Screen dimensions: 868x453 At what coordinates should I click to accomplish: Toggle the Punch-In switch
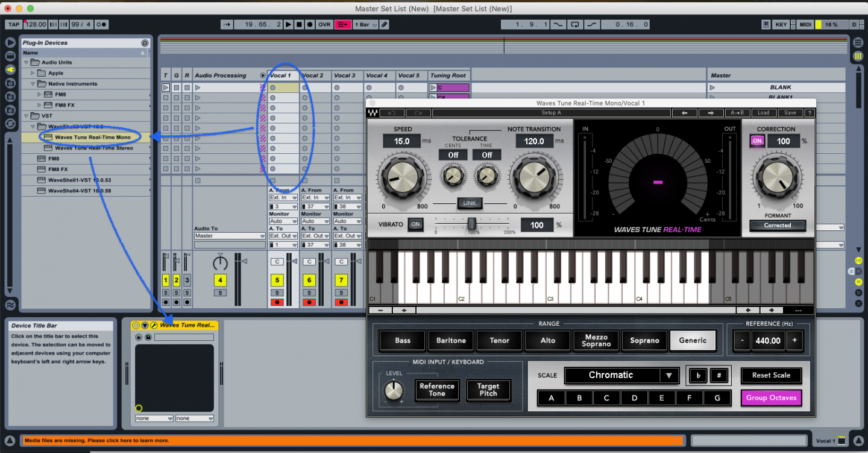[559, 25]
